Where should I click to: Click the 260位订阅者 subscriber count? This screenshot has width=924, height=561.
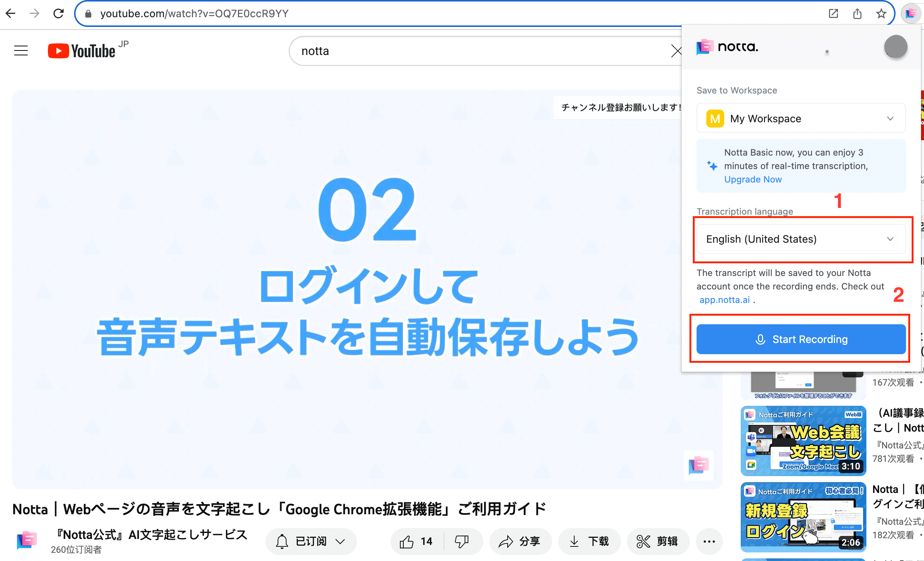click(76, 549)
